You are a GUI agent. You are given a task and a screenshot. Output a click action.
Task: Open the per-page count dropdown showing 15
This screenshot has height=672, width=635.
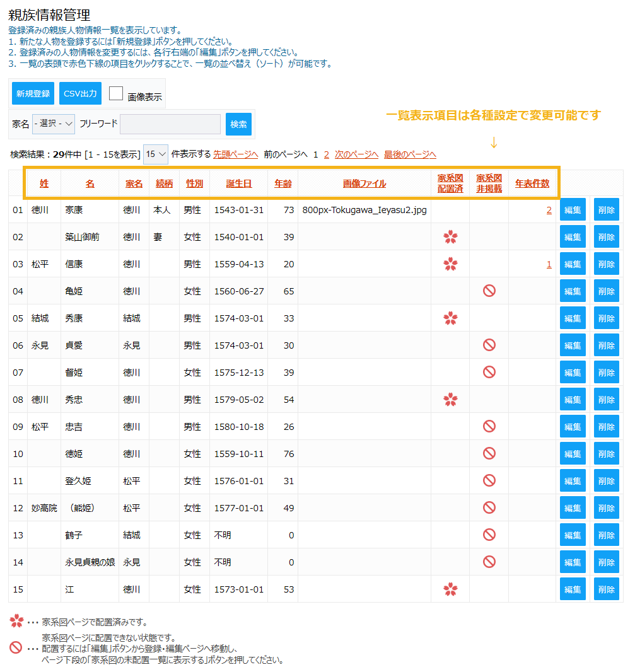155,154
